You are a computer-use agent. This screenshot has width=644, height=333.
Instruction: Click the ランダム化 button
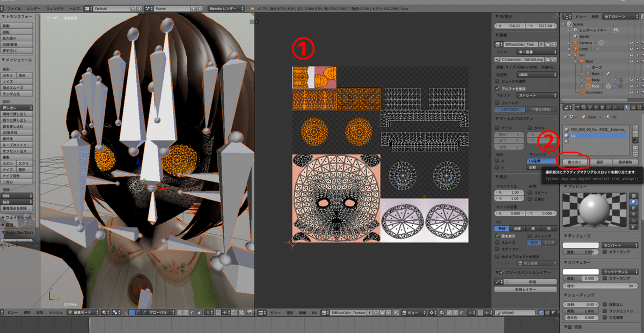point(17,94)
